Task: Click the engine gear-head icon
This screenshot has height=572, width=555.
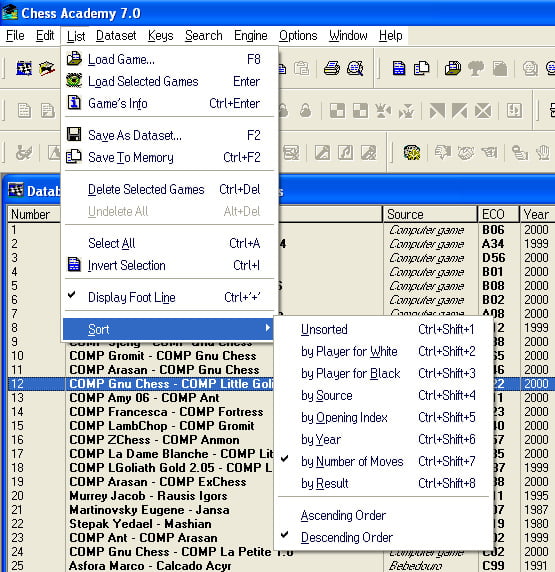Action: click(412, 152)
